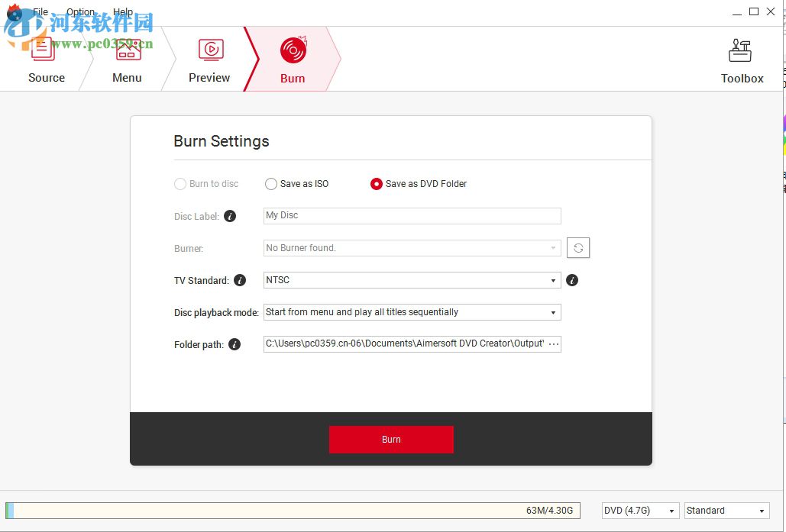Image resolution: width=786 pixels, height=532 pixels.
Task: Click the Burn Settings heading
Action: click(221, 141)
